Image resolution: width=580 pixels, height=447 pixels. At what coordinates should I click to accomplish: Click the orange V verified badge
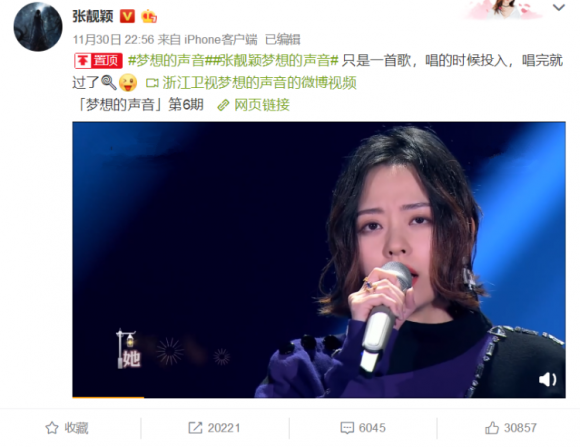click(128, 16)
